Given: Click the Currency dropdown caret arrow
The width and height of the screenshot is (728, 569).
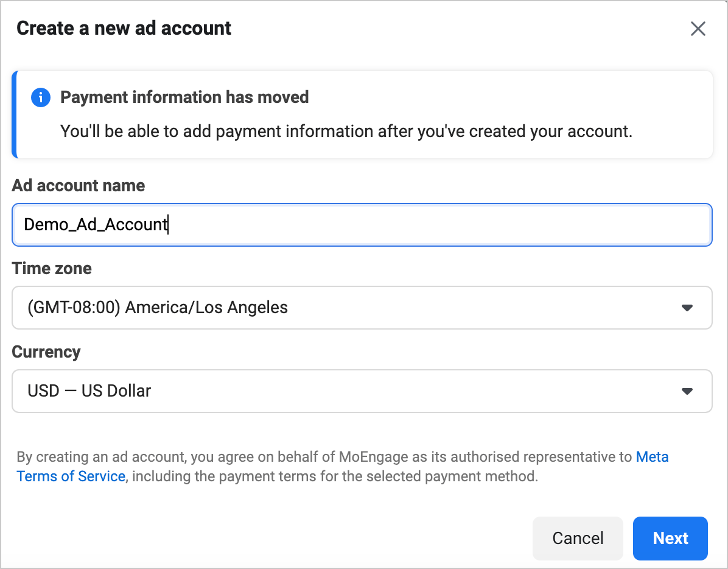Looking at the screenshot, I should click(687, 391).
